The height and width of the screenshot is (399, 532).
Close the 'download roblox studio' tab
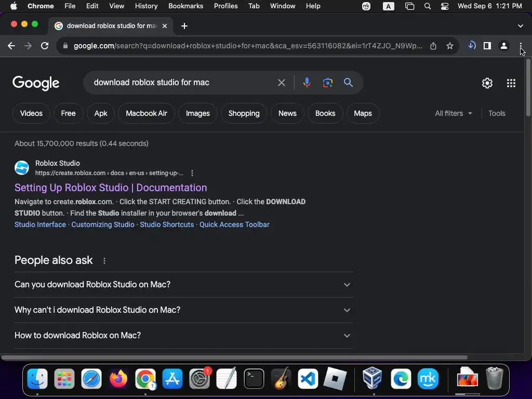[165, 26]
